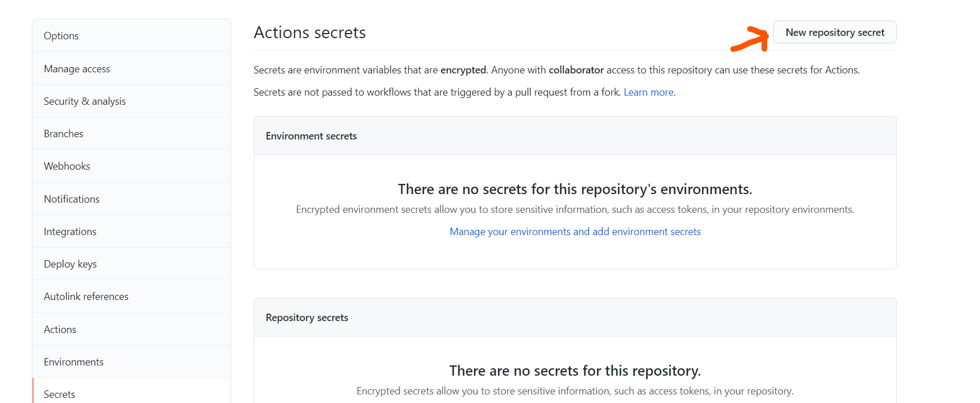Click the 'no secrets for this repository' message
This screenshot has width=980, height=403.
click(x=575, y=371)
